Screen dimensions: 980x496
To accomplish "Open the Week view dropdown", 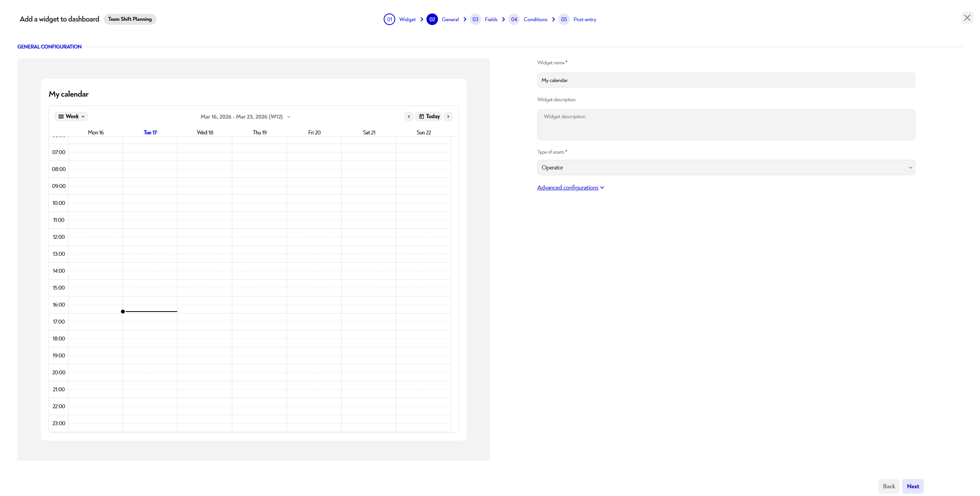I will (71, 116).
